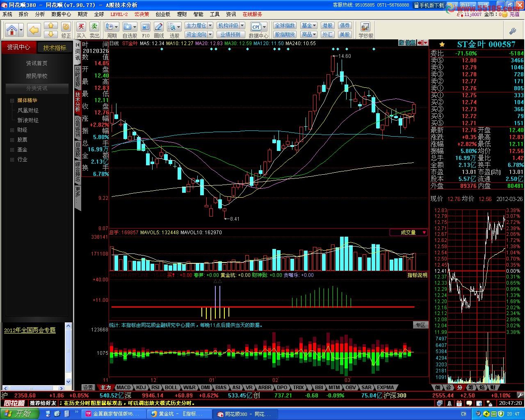Expand the 股票 tree node

click(12, 140)
